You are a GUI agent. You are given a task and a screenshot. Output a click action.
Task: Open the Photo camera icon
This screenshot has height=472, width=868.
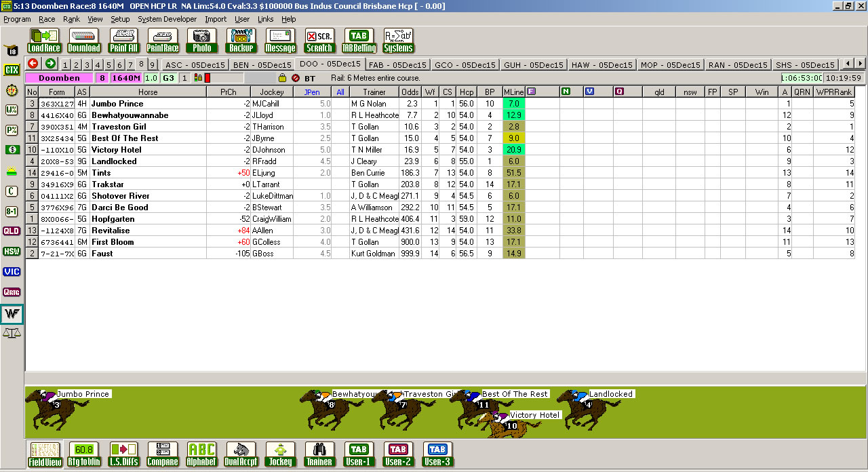[201, 41]
